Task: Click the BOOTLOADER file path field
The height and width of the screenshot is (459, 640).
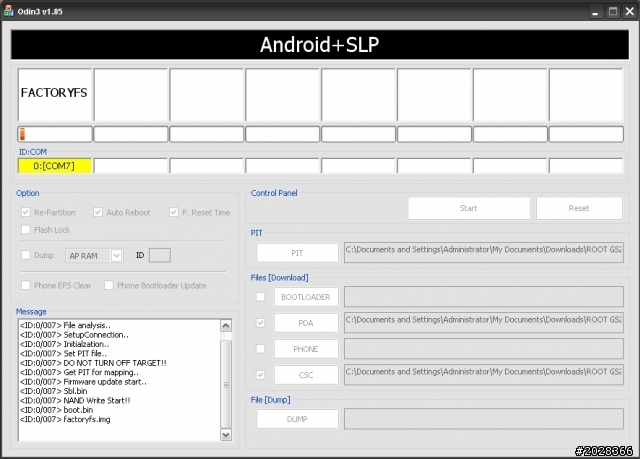Action: 484,297
